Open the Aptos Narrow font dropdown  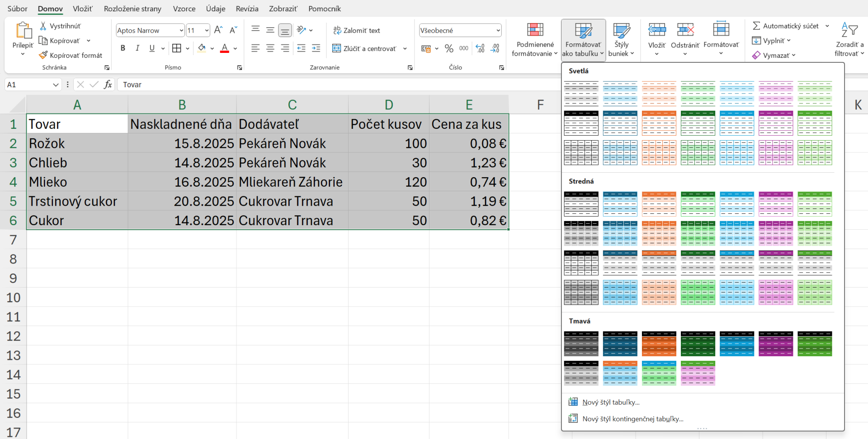point(181,30)
